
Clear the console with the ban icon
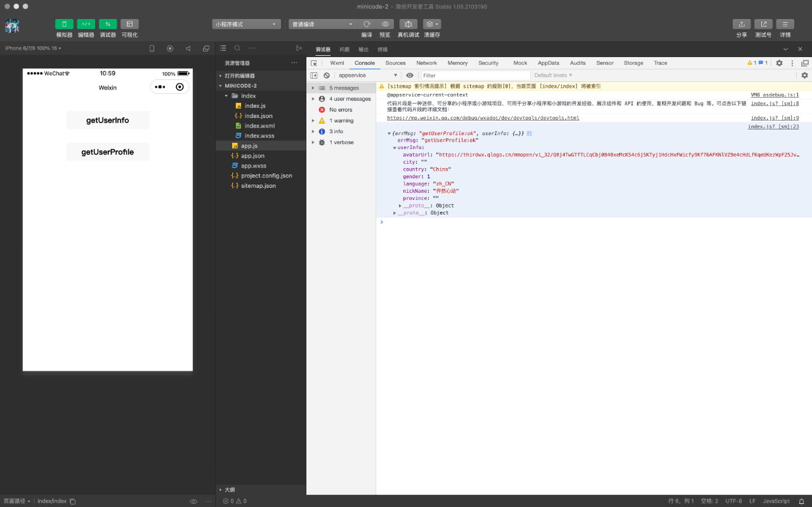click(x=327, y=76)
